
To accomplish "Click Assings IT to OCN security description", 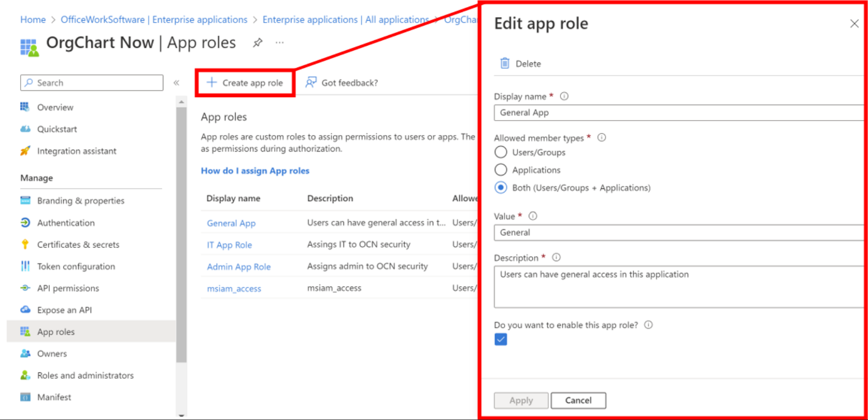I will pyautogui.click(x=359, y=244).
